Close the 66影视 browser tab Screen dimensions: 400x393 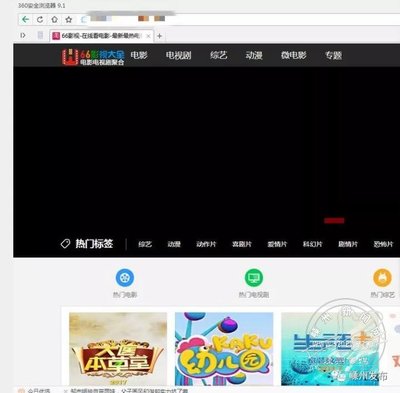(148, 36)
